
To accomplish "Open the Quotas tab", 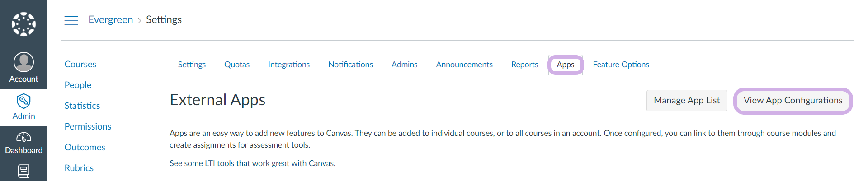I will [x=237, y=65].
